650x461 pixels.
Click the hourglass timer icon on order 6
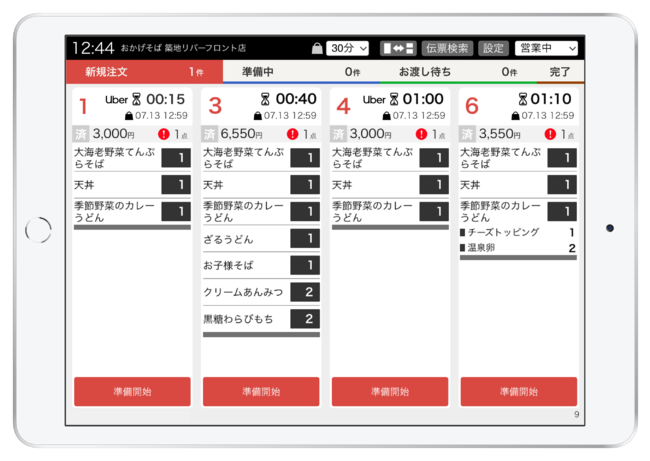coord(523,100)
